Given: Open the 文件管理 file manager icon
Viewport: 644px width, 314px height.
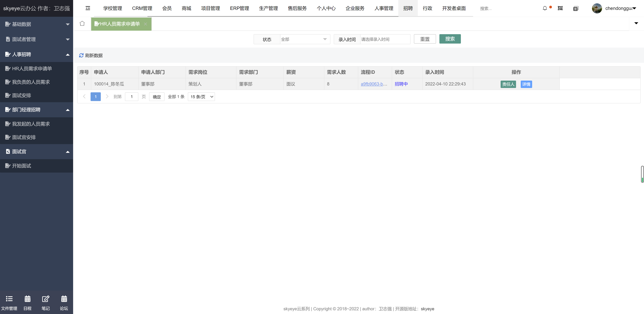Looking at the screenshot, I should coord(9,299).
